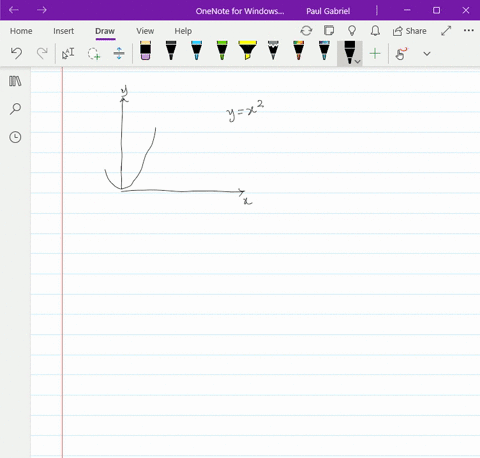The image size is (480, 458).
Task: Activate the Lasso Select tool
Action: [x=94, y=53]
